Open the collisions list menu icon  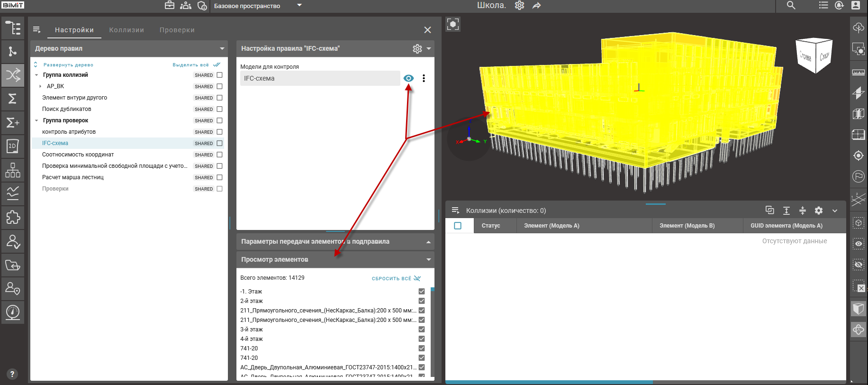[456, 211]
